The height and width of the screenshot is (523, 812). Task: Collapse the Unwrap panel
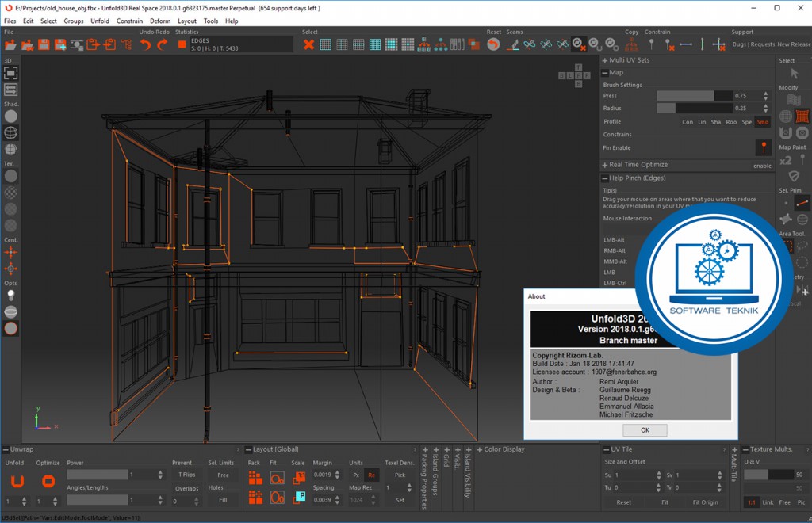point(6,449)
